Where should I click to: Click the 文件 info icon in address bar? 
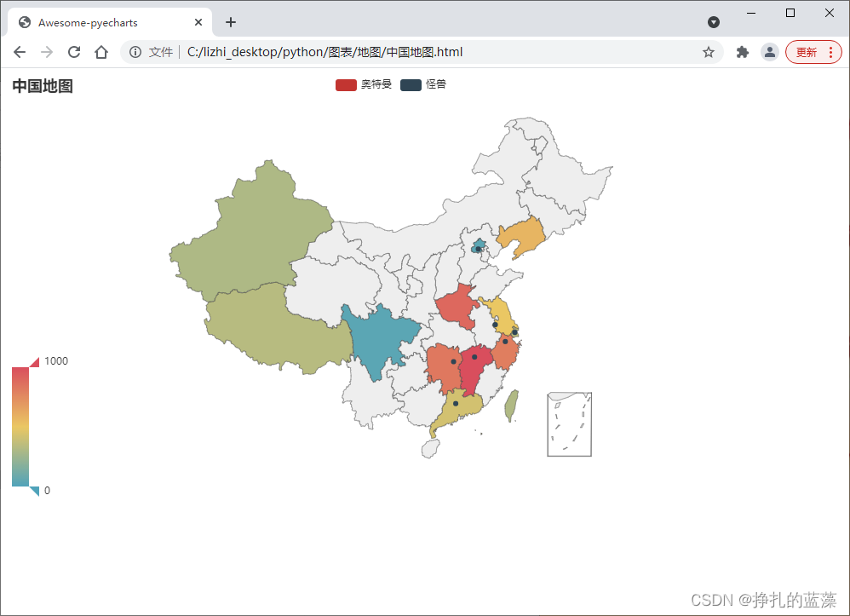click(135, 52)
